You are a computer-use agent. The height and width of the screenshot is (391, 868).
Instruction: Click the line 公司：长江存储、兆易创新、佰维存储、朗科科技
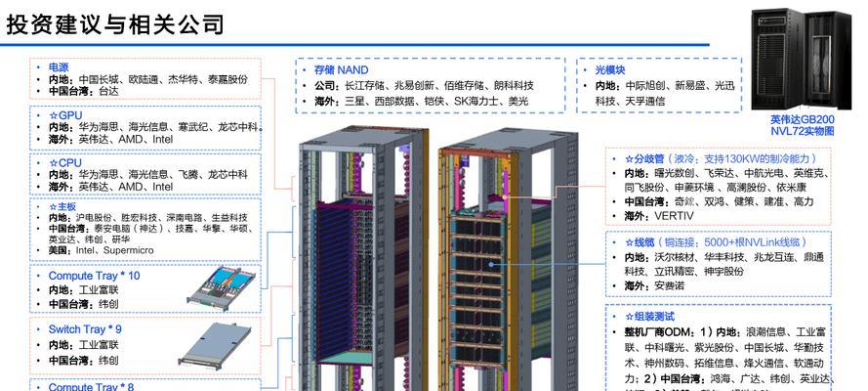(424, 85)
